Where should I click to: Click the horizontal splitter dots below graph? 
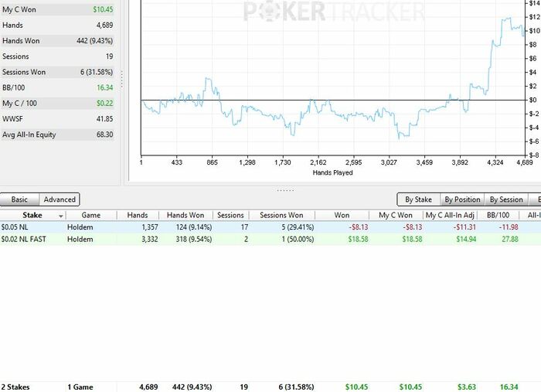(285, 189)
